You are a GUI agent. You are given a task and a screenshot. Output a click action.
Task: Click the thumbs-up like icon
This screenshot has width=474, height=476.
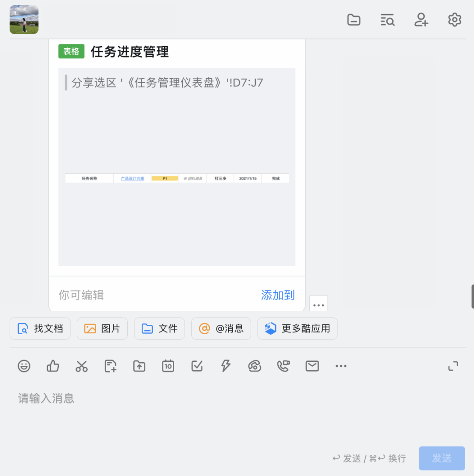tap(53, 366)
